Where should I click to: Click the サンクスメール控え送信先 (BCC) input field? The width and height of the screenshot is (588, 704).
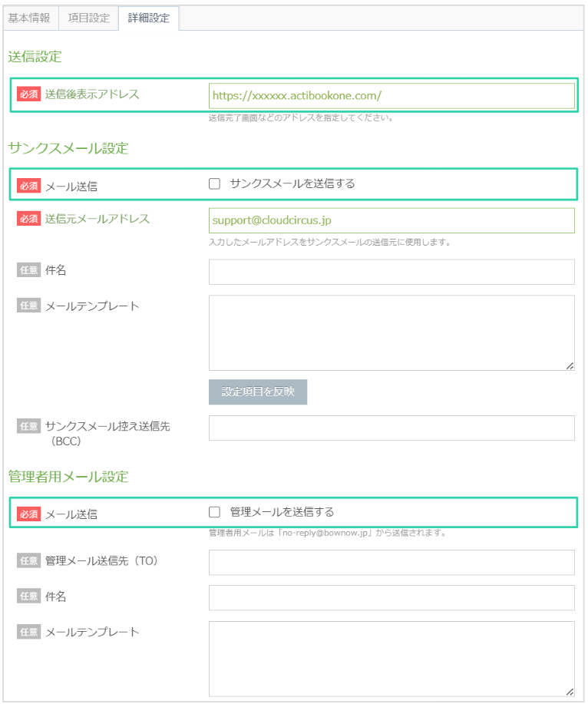click(391, 428)
